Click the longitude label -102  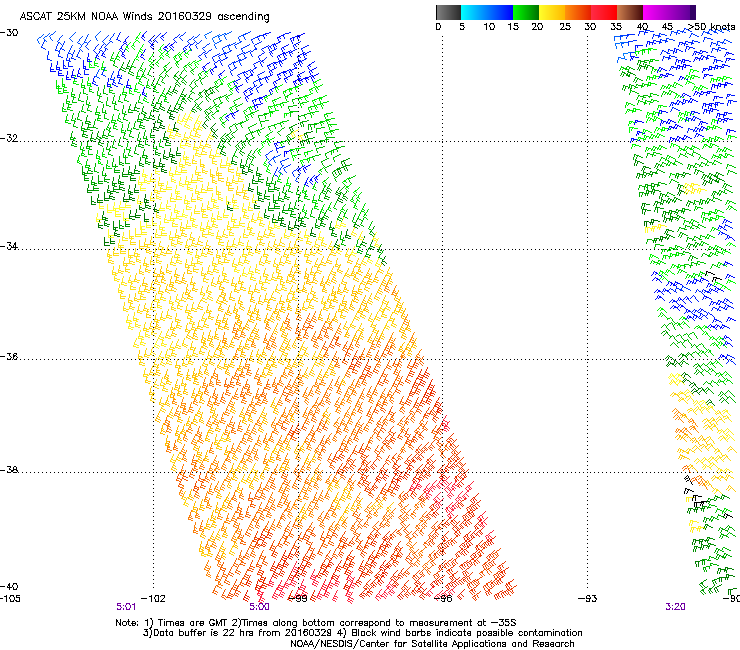154,599
